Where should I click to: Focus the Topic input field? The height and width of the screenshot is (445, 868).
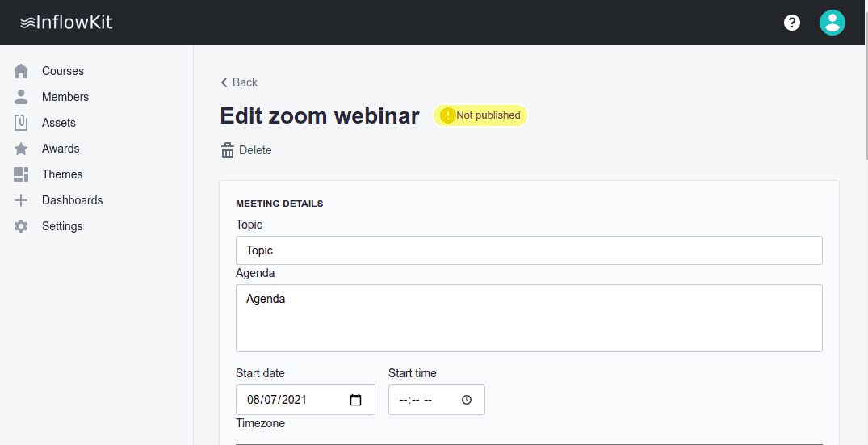(x=529, y=250)
